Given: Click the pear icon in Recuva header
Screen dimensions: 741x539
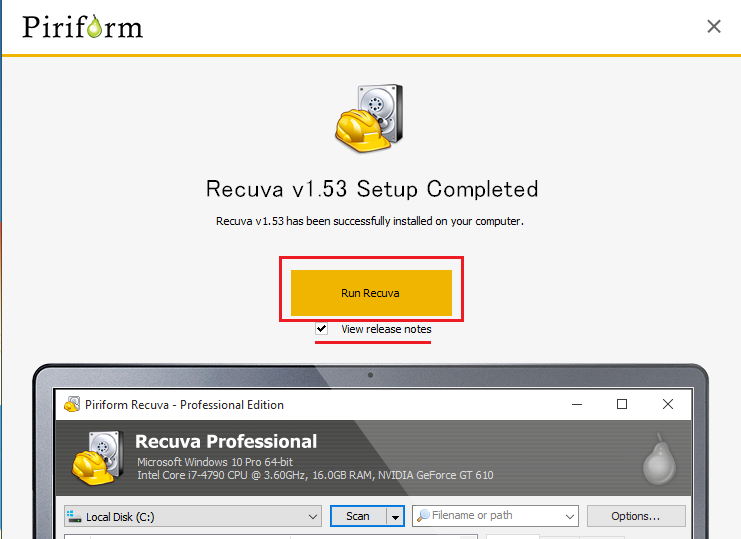Looking at the screenshot, I should pyautogui.click(x=659, y=460).
